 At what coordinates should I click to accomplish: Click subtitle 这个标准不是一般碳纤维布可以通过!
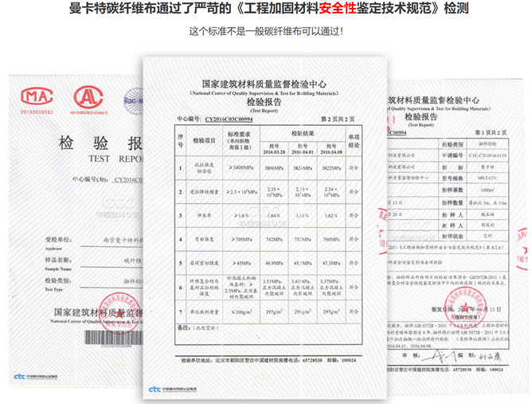(x=266, y=31)
